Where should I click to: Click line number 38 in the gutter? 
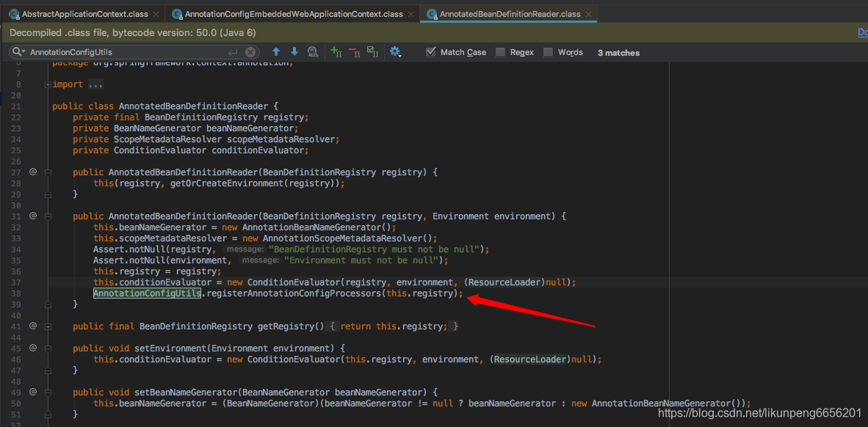(x=15, y=293)
